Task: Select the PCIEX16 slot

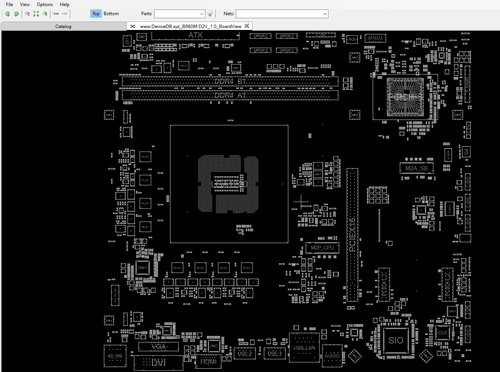Action: click(x=352, y=235)
